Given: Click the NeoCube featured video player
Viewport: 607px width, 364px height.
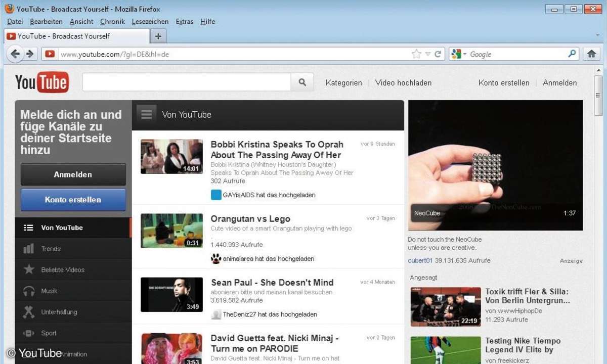Looking at the screenshot, I should pos(495,165).
